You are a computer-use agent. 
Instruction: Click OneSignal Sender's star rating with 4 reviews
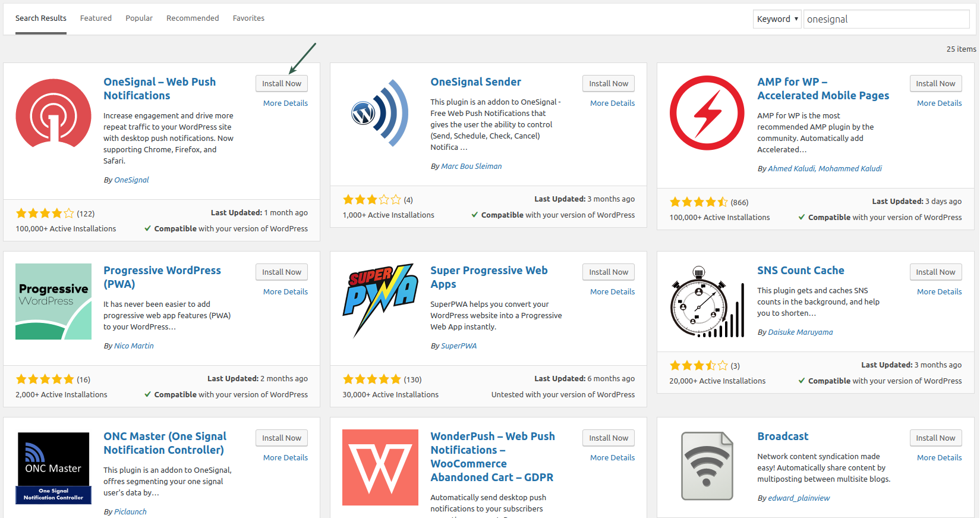coord(372,199)
